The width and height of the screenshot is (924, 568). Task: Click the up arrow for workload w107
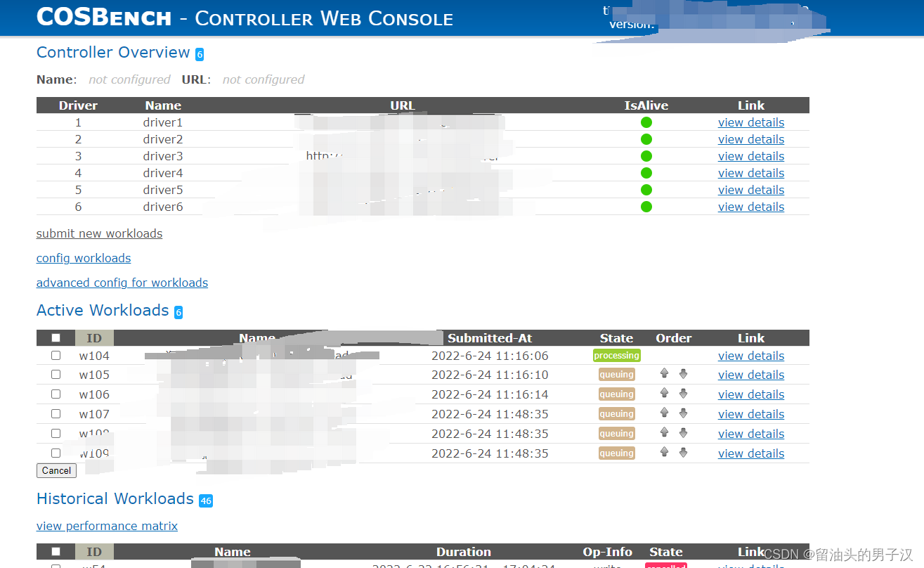point(664,413)
